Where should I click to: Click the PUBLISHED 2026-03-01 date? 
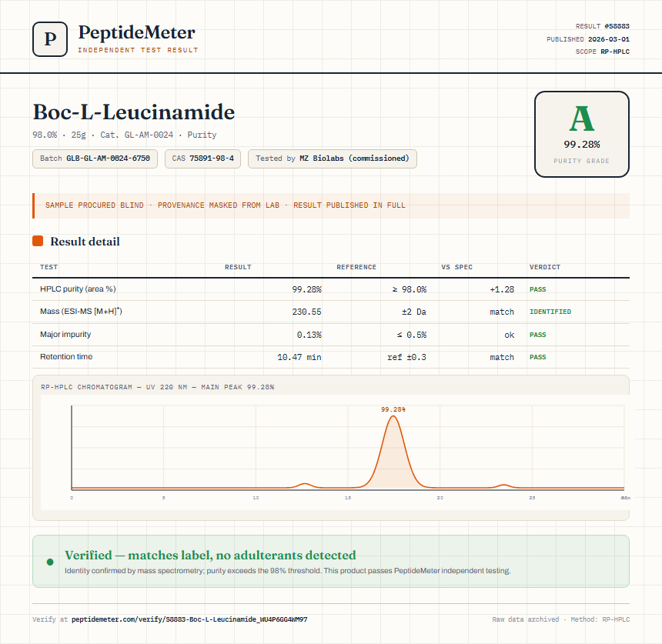[587, 39]
